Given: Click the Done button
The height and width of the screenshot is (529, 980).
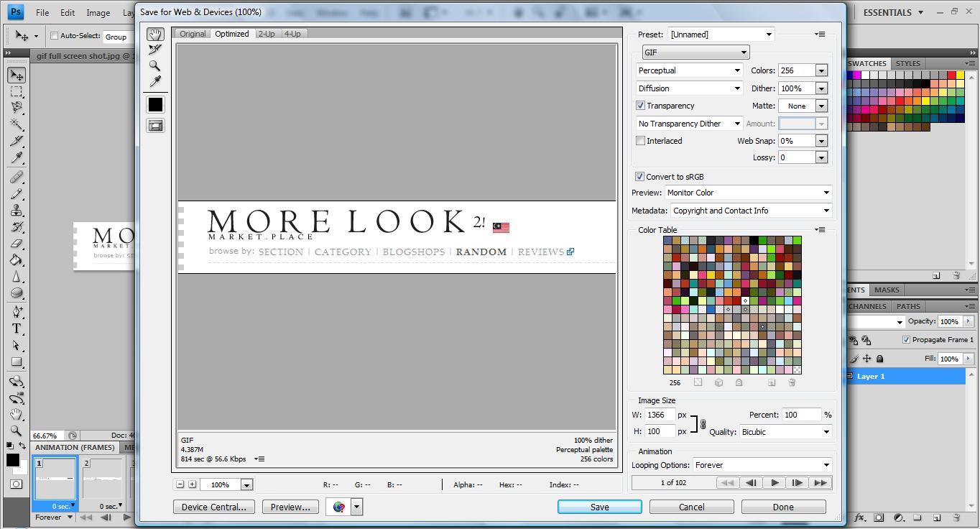Looking at the screenshot, I should [x=783, y=507].
